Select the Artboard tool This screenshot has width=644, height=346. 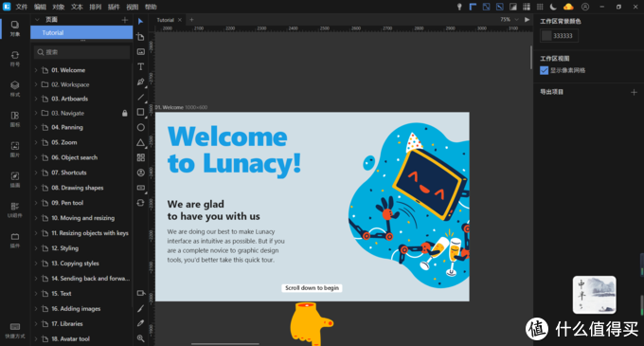tap(140, 37)
